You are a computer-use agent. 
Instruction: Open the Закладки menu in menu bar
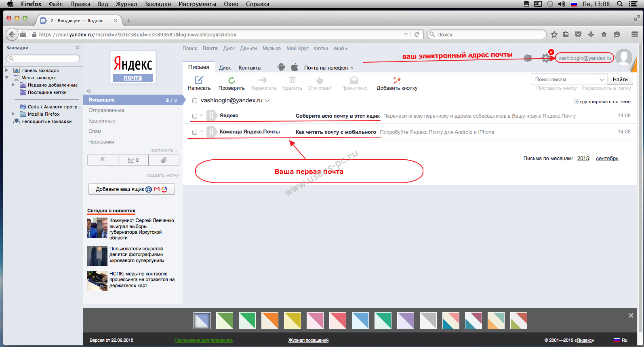[x=158, y=4]
